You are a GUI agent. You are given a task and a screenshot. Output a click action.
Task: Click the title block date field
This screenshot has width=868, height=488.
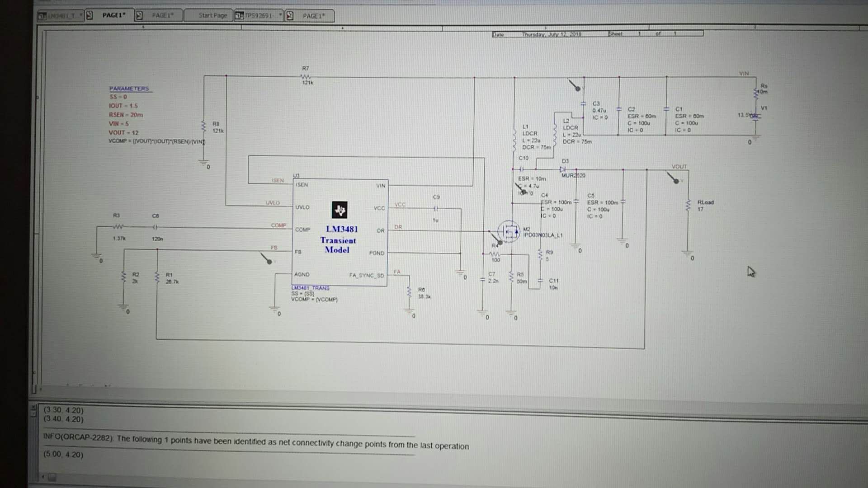point(551,34)
